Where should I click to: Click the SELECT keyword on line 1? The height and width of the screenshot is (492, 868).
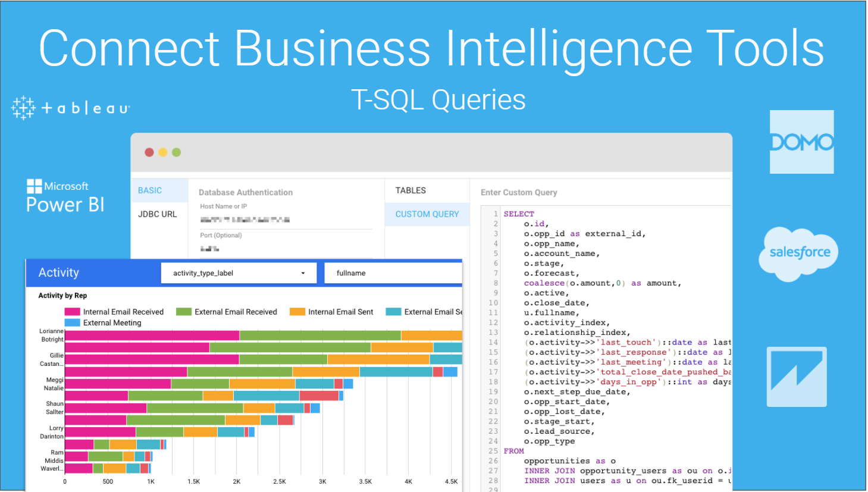tap(519, 214)
